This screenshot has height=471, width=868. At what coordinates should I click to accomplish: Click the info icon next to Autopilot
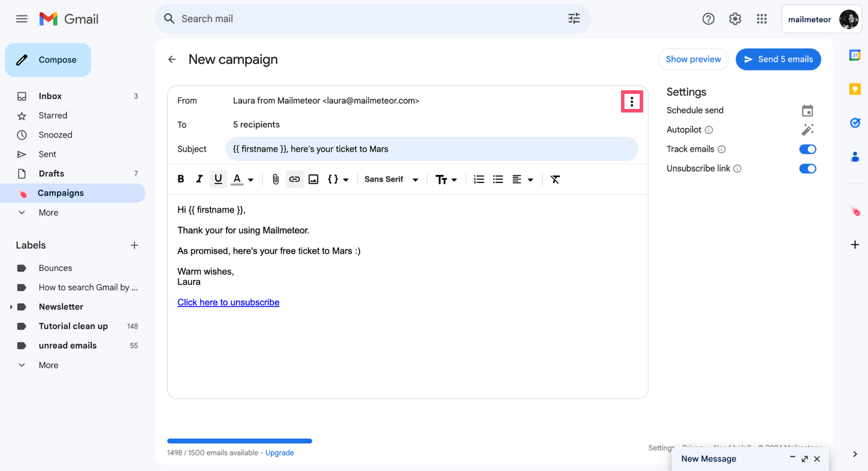(709, 130)
